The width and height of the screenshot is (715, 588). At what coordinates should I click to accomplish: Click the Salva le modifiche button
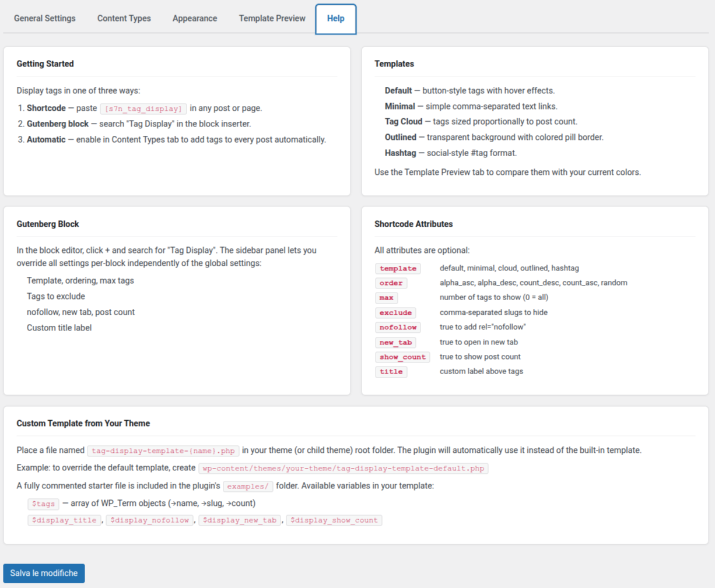tap(44, 573)
